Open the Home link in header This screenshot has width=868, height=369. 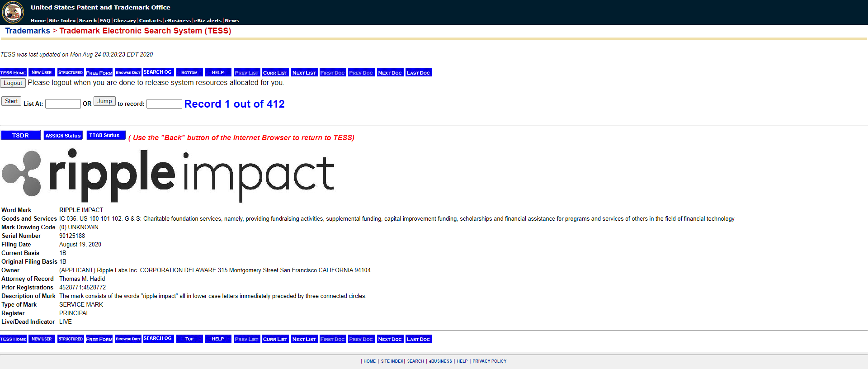click(38, 20)
